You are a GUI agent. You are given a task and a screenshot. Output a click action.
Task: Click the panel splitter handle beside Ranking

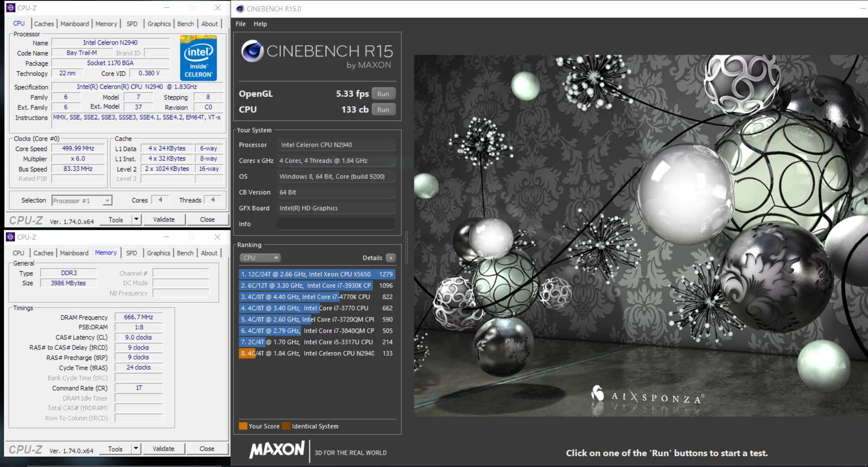point(406,247)
